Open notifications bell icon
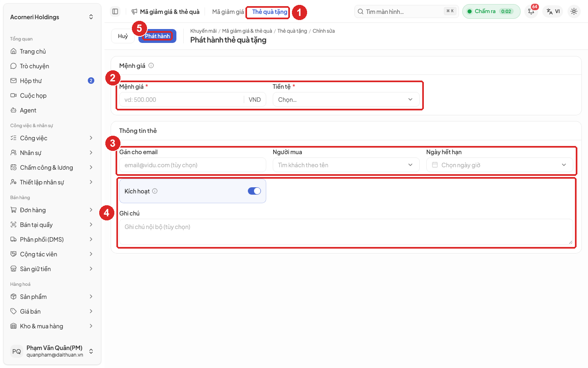Screen dimensions: 588x368 tap(531, 11)
